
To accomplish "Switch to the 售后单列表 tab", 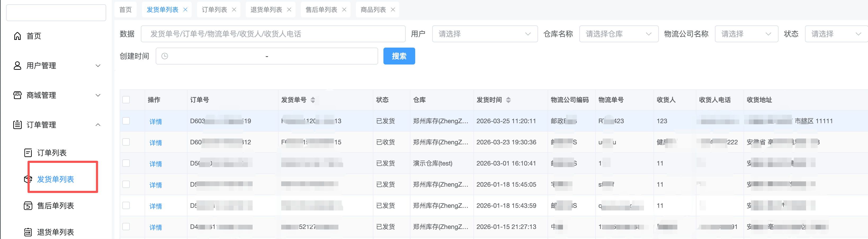I will pos(321,10).
